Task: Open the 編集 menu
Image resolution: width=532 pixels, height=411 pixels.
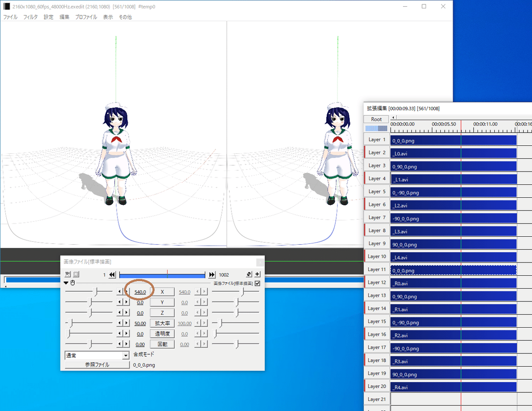Action: pyautogui.click(x=64, y=17)
